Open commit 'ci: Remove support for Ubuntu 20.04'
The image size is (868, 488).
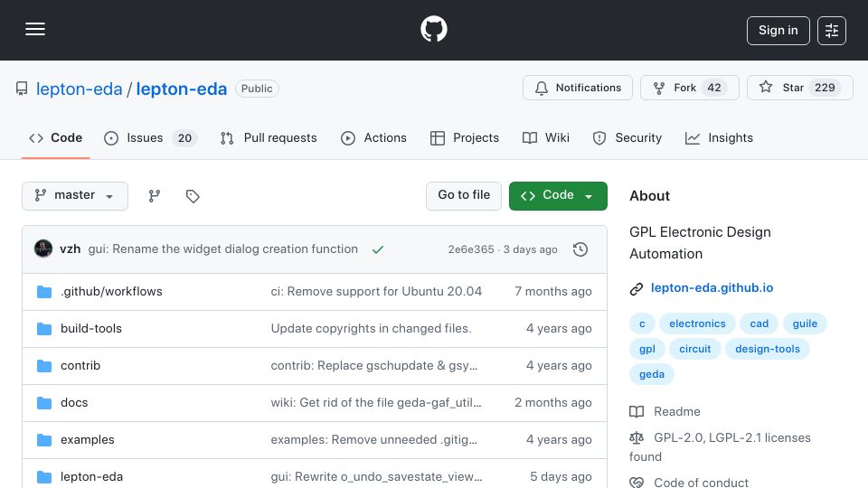click(x=376, y=292)
